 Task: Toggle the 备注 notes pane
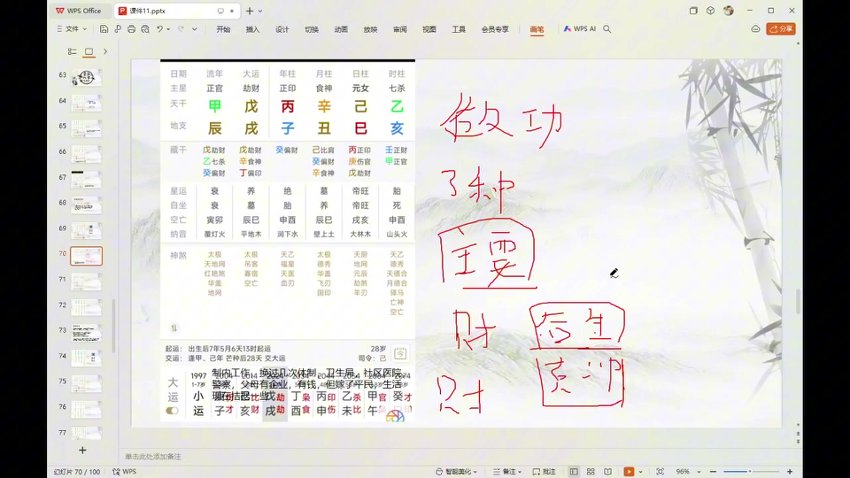(x=506, y=471)
